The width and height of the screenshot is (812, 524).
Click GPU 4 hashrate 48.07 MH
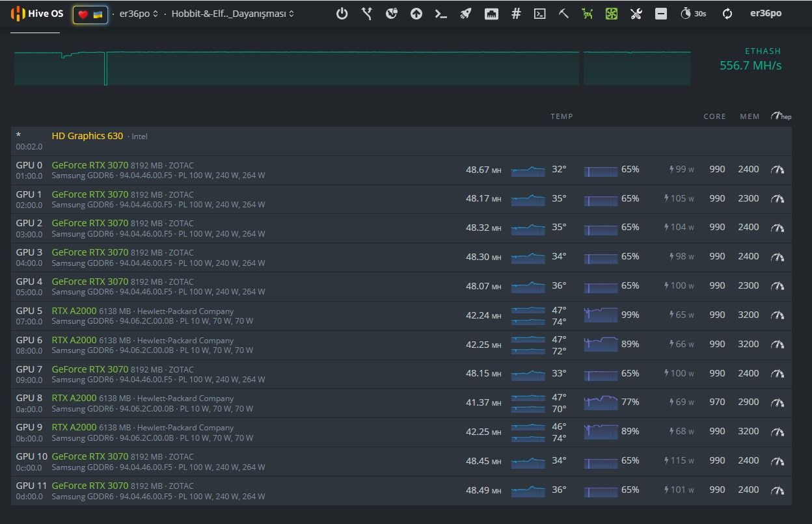pos(483,286)
